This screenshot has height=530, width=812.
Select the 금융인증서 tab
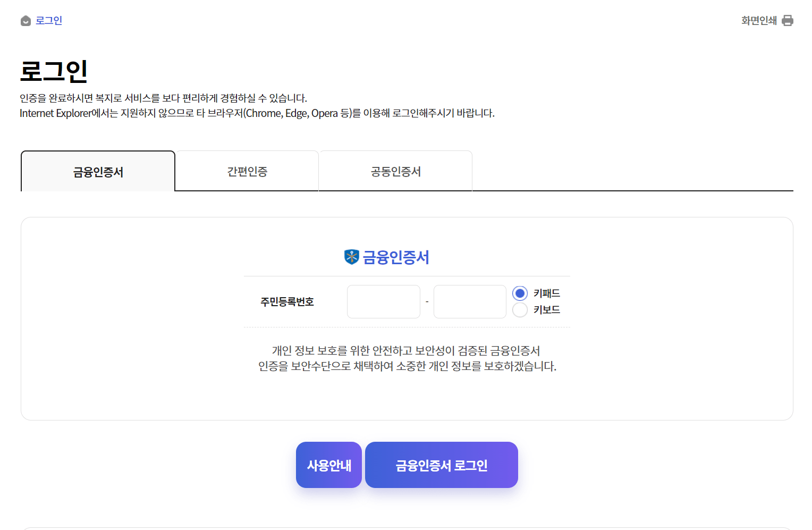click(x=97, y=171)
